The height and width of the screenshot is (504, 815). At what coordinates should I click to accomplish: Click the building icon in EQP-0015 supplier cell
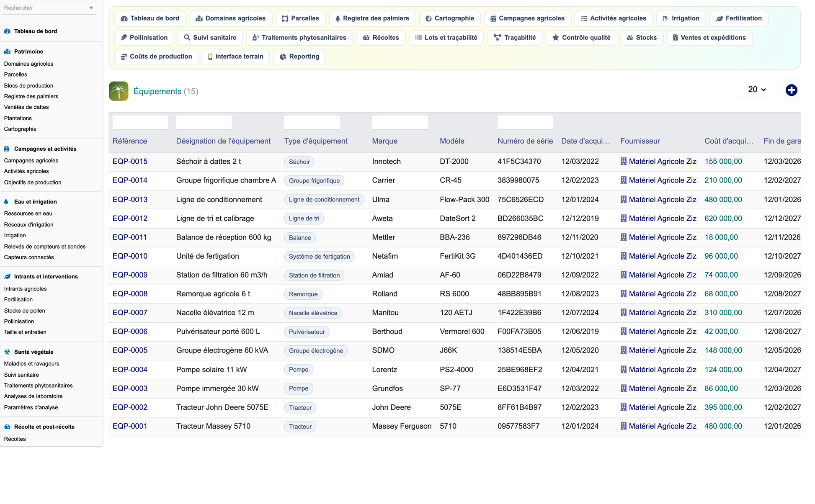point(624,161)
